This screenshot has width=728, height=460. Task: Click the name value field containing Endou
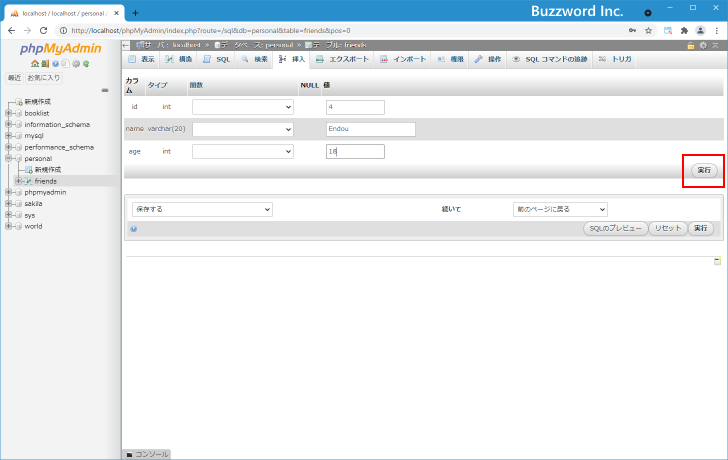point(370,129)
